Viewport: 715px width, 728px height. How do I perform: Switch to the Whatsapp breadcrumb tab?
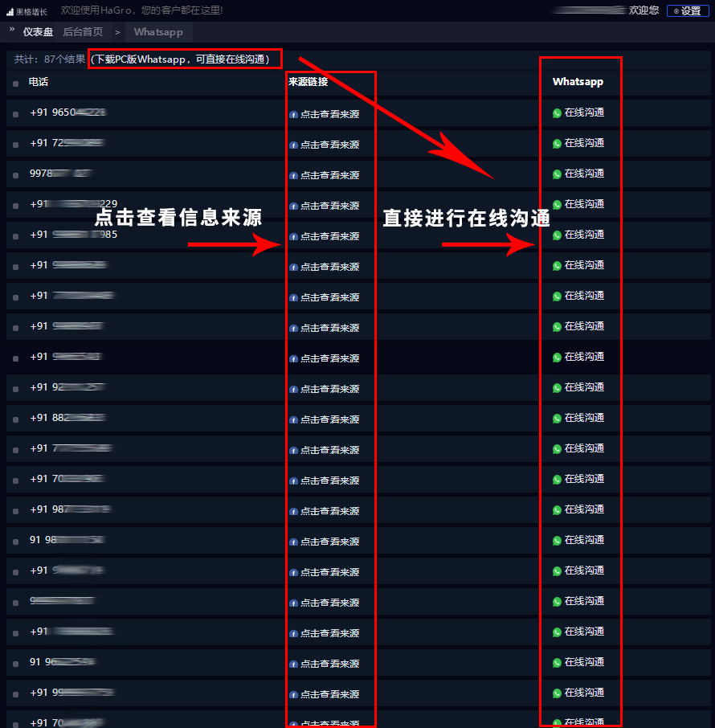point(158,32)
